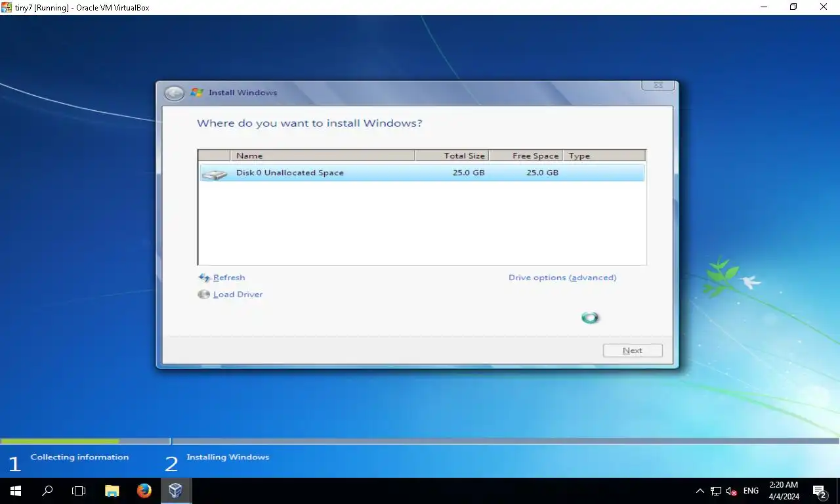The width and height of the screenshot is (840, 504).
Task: Show hidden system tray icons
Action: 700,491
